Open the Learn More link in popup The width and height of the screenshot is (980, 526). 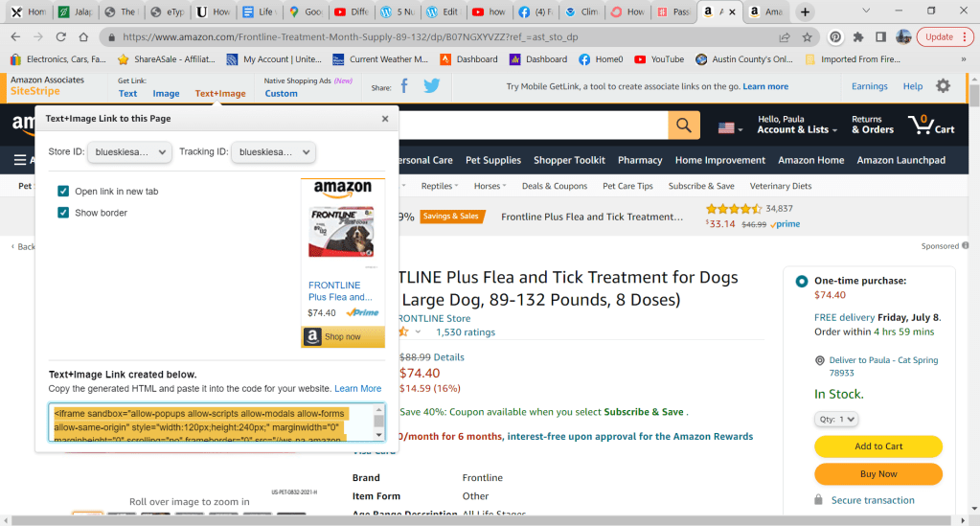click(x=357, y=388)
